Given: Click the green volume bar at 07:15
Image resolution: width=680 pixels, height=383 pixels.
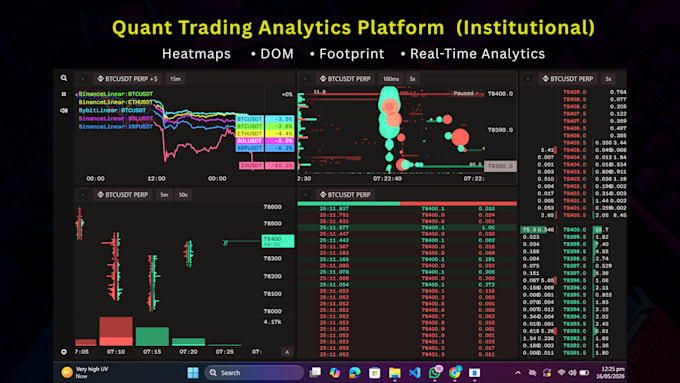Looking at the screenshot, I should [152, 337].
